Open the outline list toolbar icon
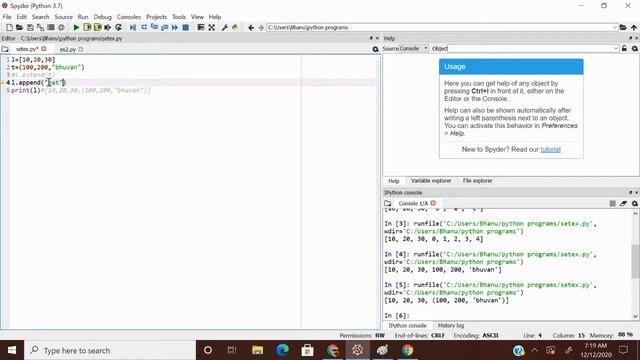640x360 pixels. [51, 27]
